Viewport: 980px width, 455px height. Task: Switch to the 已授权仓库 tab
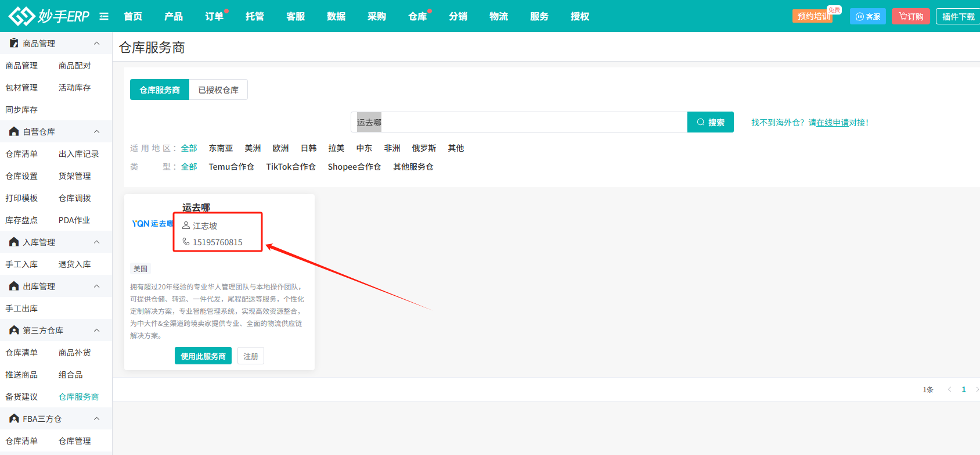218,89
